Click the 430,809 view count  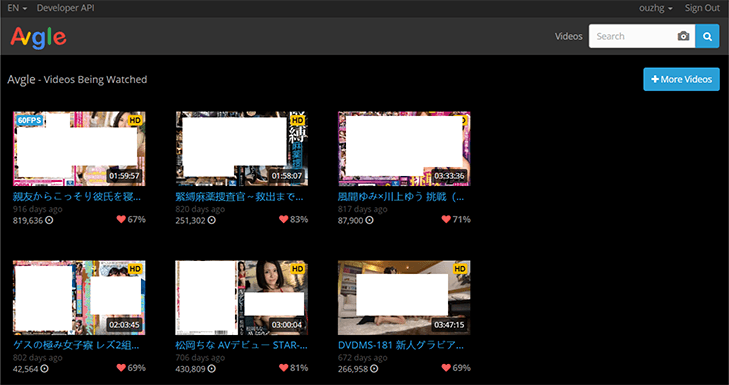pos(191,369)
